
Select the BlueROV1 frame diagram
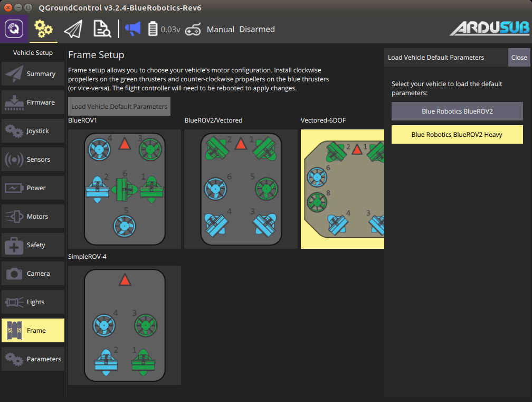(x=125, y=189)
